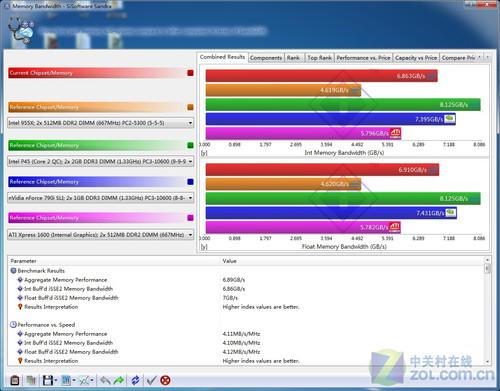Click the results list vertical scrollbar

pos(487,311)
